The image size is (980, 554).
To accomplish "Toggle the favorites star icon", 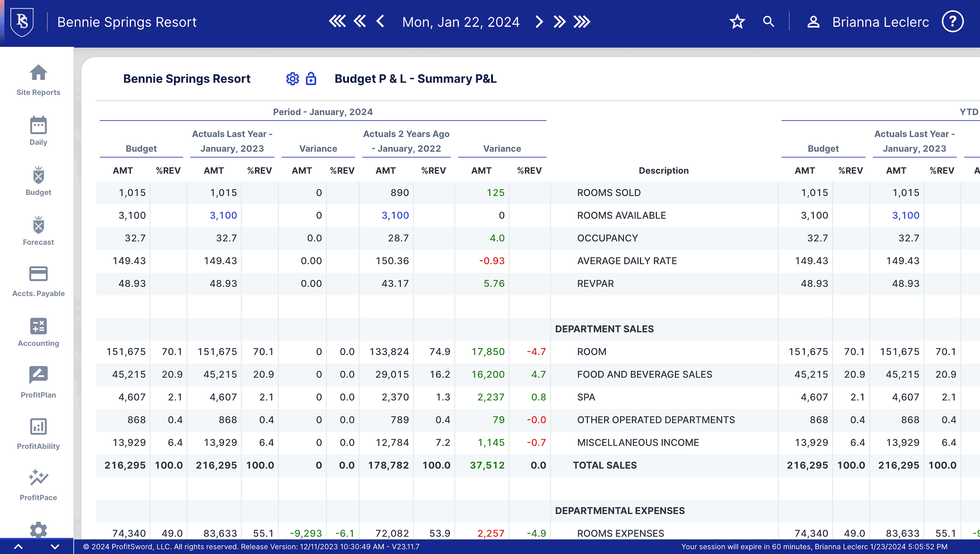I will [x=737, y=22].
